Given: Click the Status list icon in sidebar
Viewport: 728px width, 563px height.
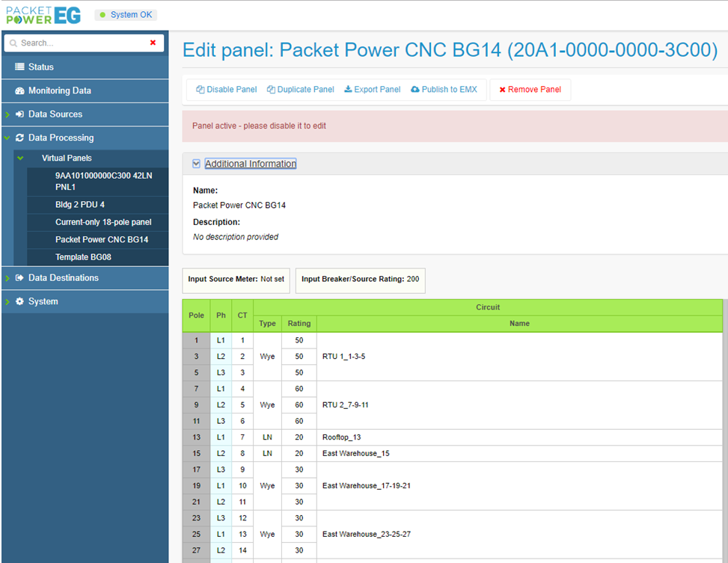Looking at the screenshot, I should 19,67.
